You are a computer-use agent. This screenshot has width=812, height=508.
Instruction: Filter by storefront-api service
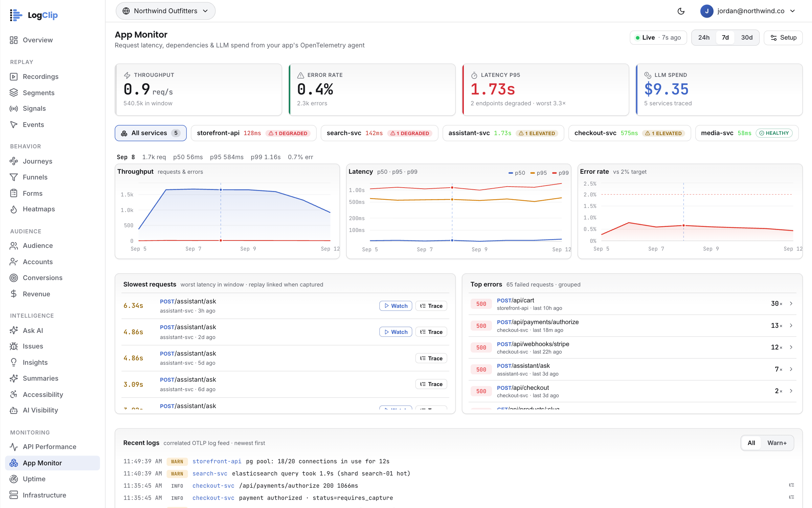coord(253,133)
